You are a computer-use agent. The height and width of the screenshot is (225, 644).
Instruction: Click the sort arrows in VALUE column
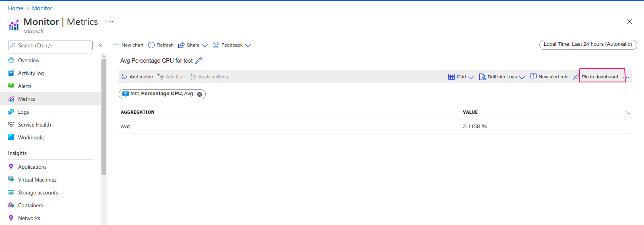(x=628, y=112)
